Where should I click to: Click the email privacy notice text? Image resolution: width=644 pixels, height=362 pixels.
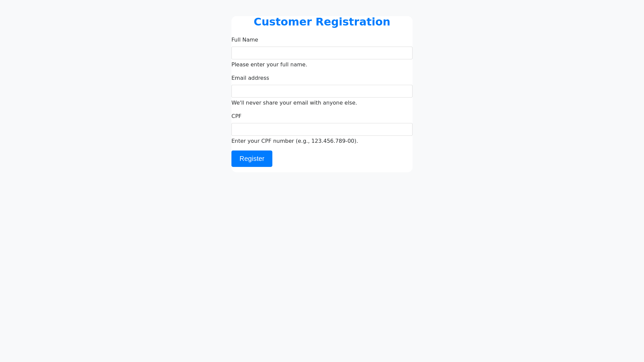pos(294,103)
